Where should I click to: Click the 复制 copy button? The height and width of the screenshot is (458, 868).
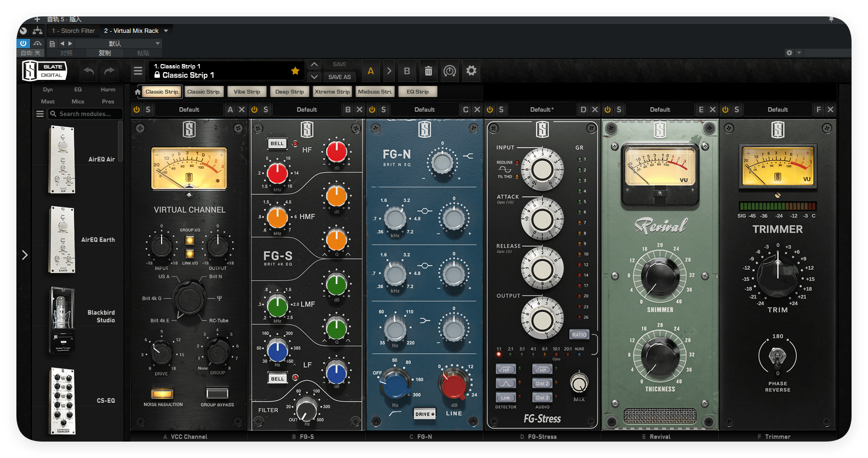point(105,53)
